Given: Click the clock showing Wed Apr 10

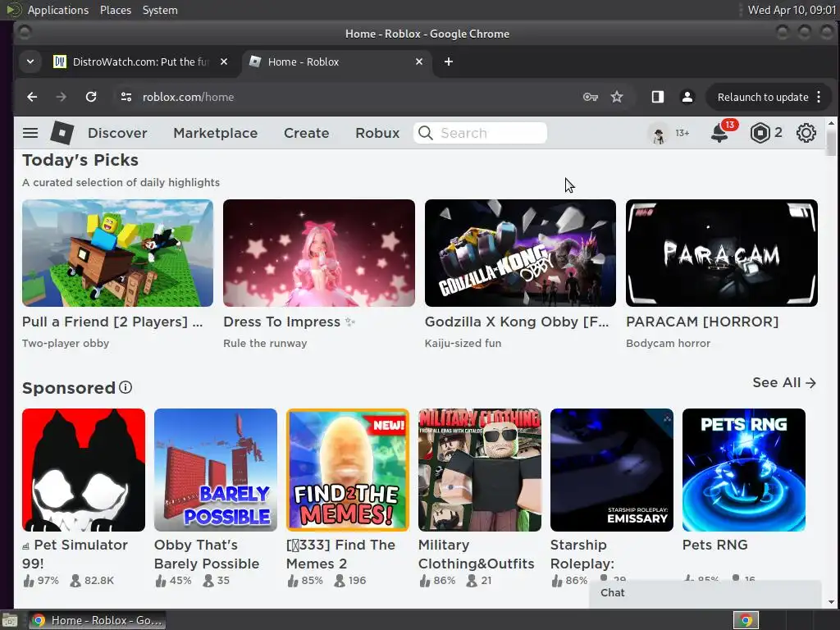Looking at the screenshot, I should (x=792, y=10).
